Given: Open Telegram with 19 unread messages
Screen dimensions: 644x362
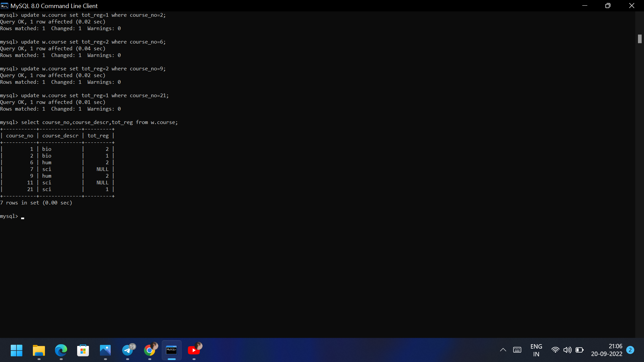Looking at the screenshot, I should pos(128,350).
